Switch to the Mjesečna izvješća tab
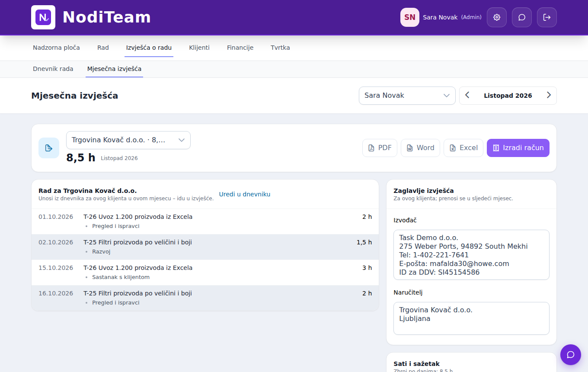 [x=114, y=69]
